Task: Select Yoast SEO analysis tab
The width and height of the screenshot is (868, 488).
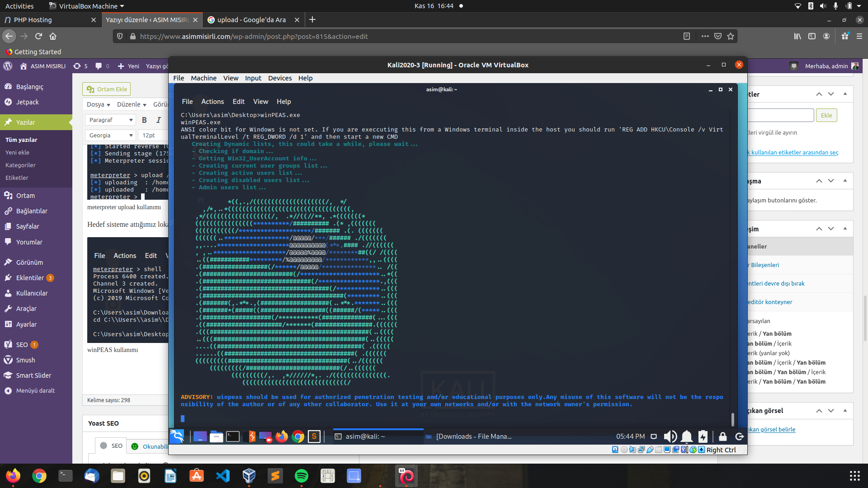Action: coord(112,446)
